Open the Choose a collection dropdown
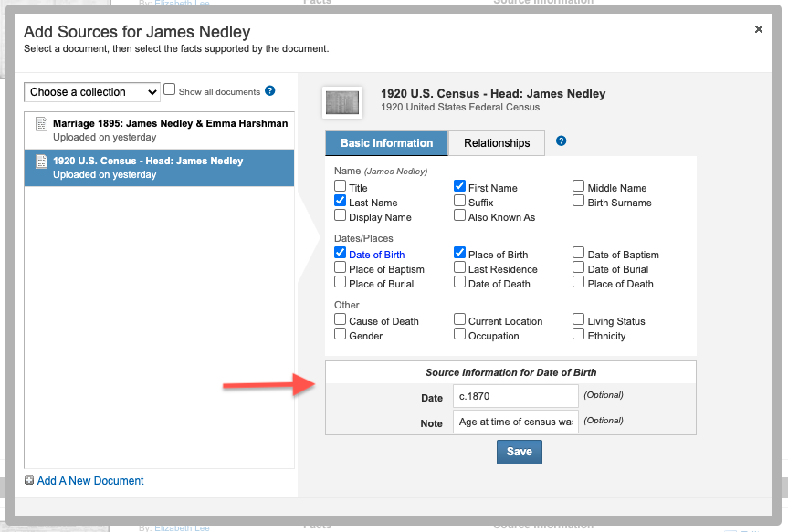The width and height of the screenshot is (788, 532). [92, 92]
